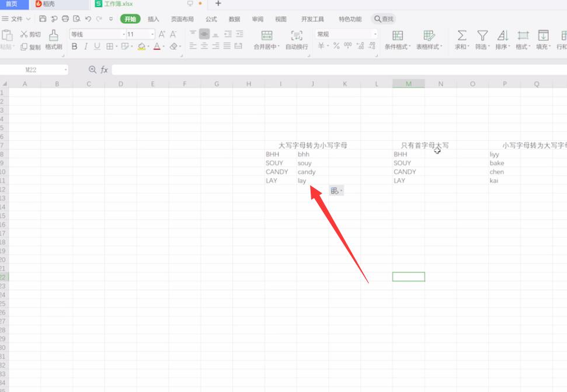
Task: Justify text in cell
Action: tap(227, 46)
